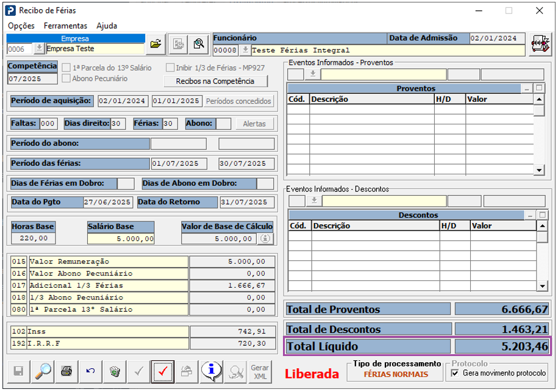Check the 1ª Parcela do 13º Salário box
This screenshot has height=392, width=558.
66,68
